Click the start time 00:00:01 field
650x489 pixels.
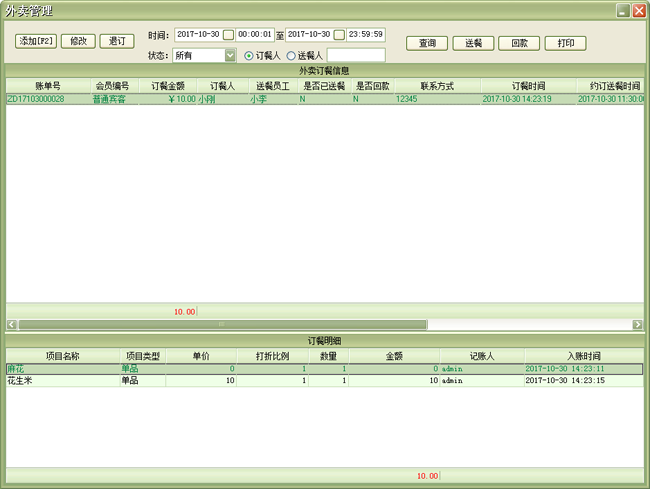[x=253, y=35]
